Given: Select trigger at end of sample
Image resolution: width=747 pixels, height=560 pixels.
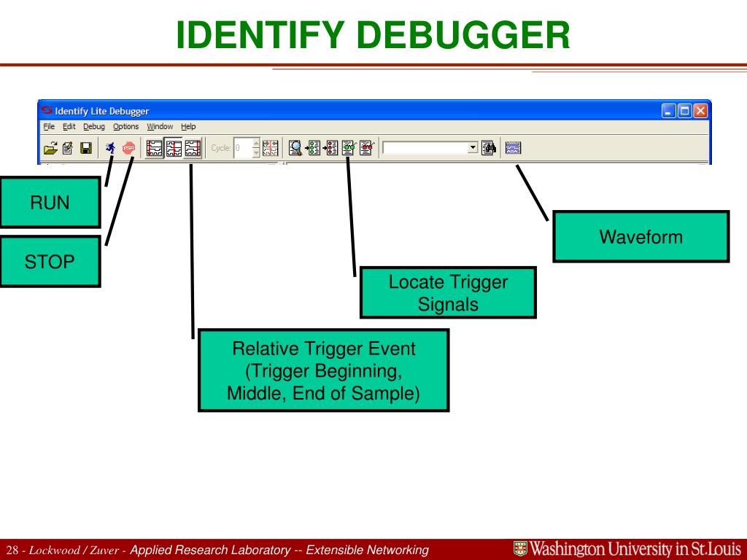Looking at the screenshot, I should click(x=193, y=148).
